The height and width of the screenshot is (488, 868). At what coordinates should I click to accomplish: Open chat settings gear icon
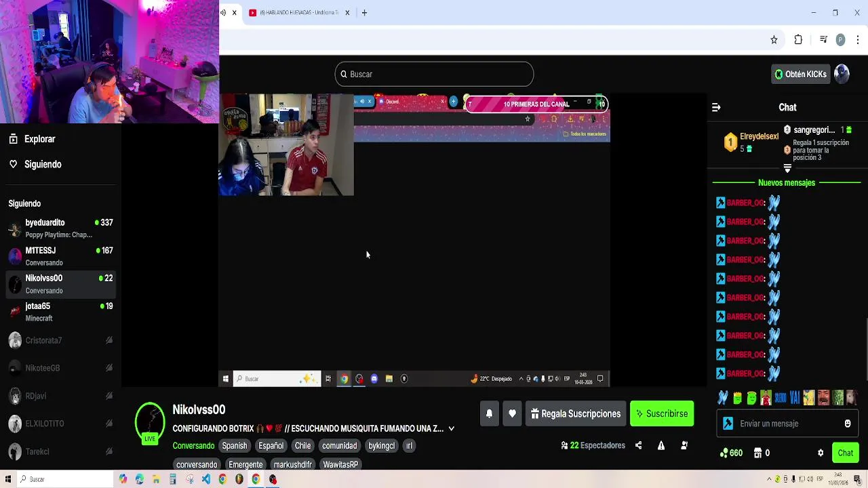pyautogui.click(x=821, y=453)
